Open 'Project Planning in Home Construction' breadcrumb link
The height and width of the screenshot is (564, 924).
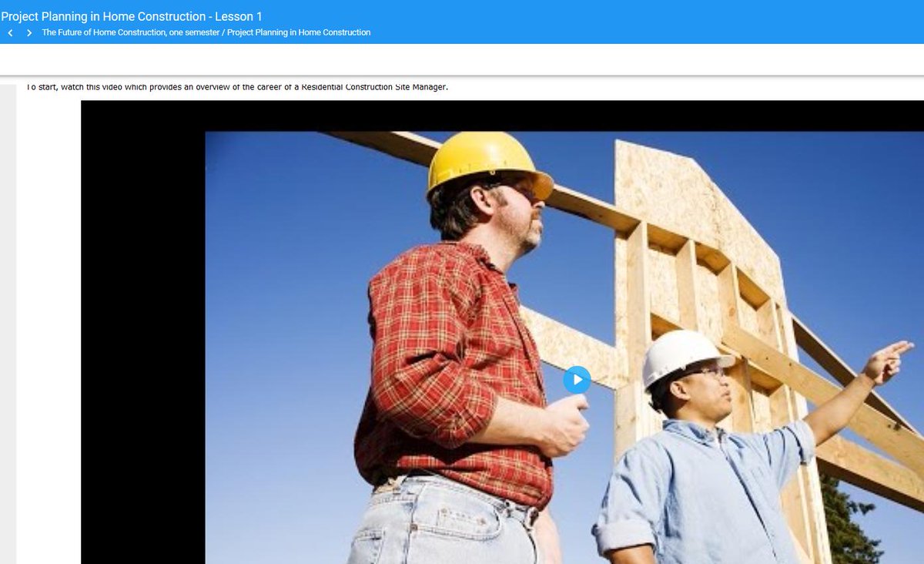[x=299, y=32]
